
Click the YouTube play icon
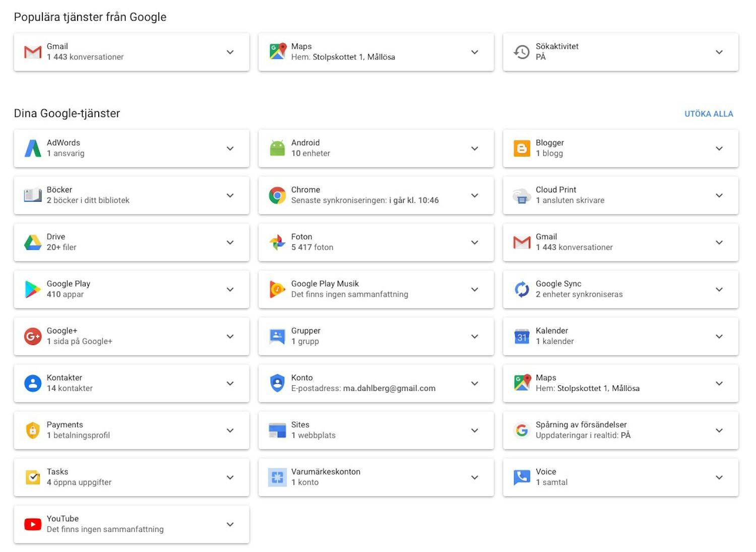(x=33, y=524)
